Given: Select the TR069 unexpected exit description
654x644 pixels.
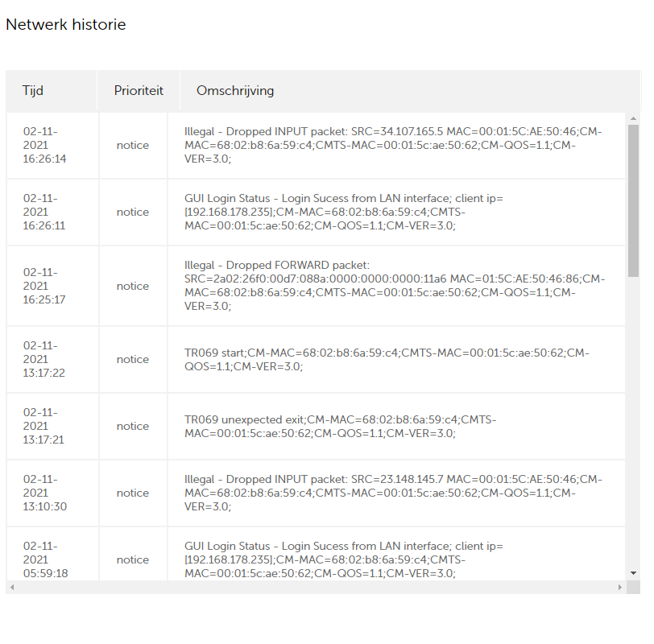Looking at the screenshot, I should click(x=340, y=426).
